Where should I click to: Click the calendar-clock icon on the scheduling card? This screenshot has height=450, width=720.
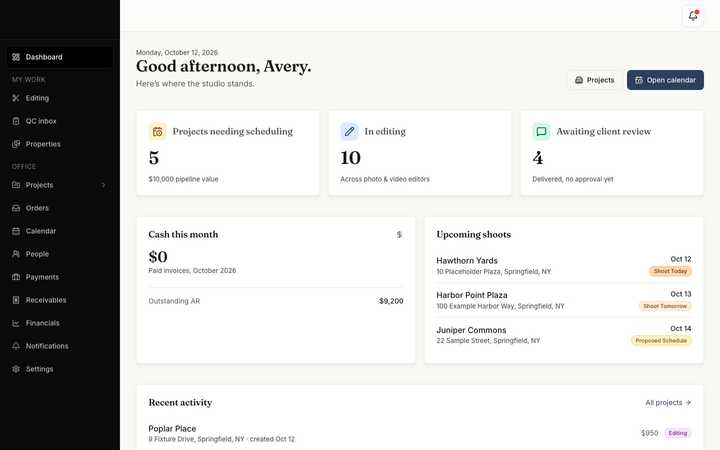point(158,131)
